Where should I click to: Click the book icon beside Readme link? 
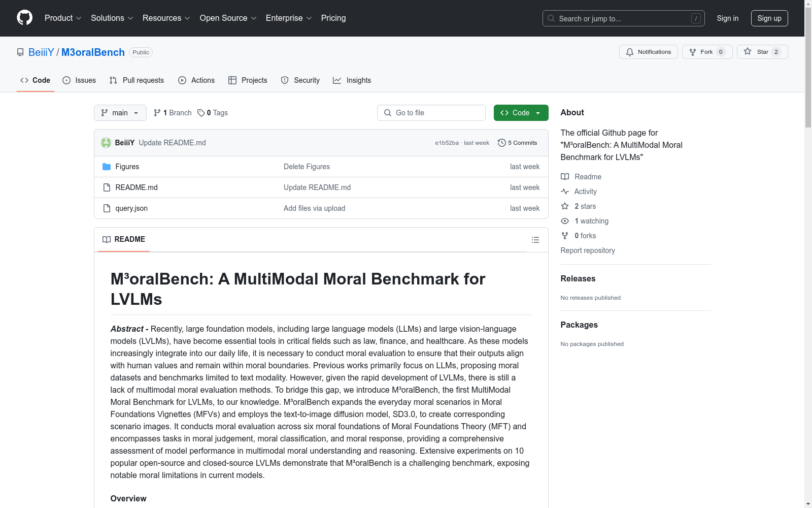click(565, 177)
